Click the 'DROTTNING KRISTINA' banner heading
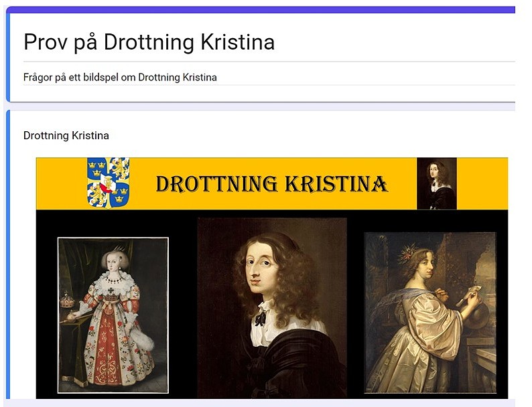Image resolution: width=532 pixels, height=407 pixels. pyautogui.click(x=271, y=184)
